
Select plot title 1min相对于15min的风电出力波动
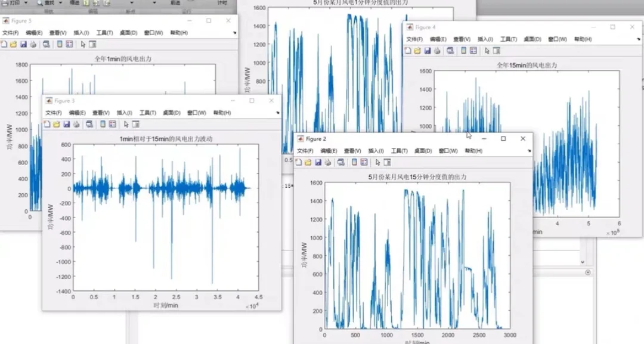click(166, 139)
